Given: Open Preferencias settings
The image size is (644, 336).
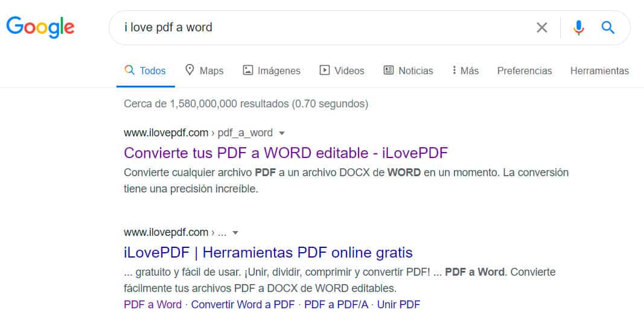Looking at the screenshot, I should coord(524,71).
